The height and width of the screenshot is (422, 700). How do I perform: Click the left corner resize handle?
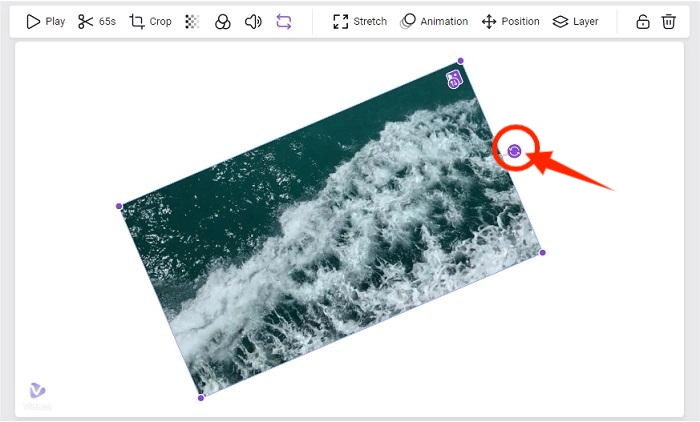(119, 206)
